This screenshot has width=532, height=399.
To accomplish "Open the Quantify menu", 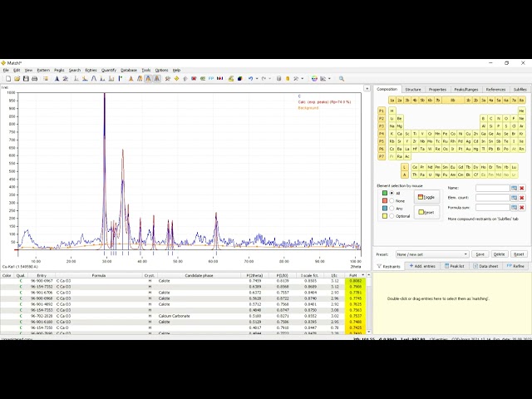I will 109,70.
